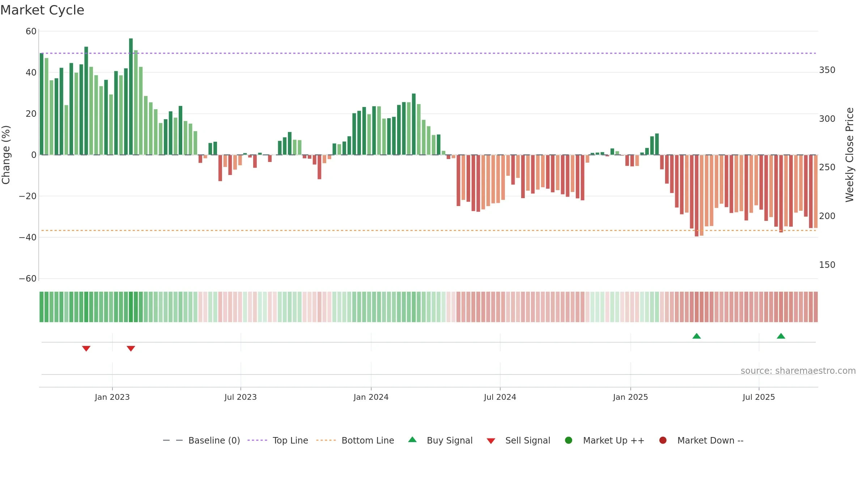Click the first sell signal marker before Jan 2023
This screenshot has width=868, height=488.
[86, 348]
